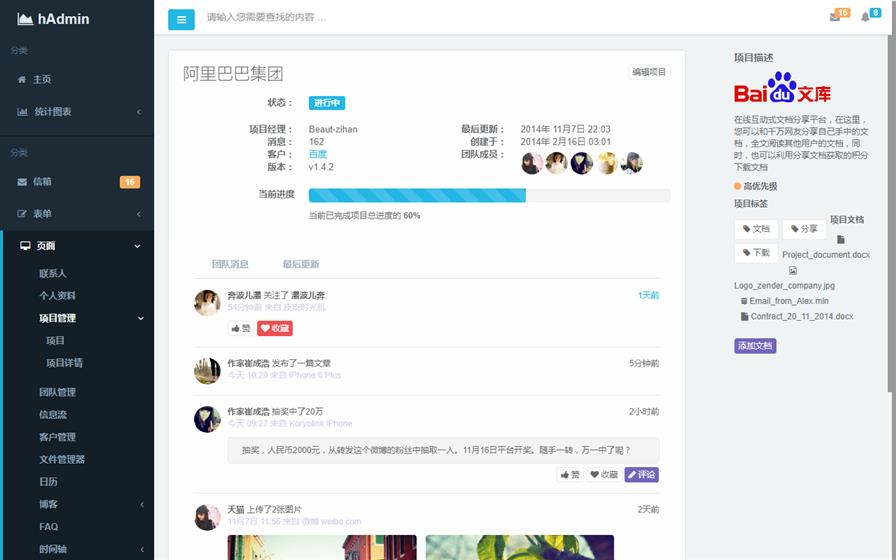Click the hAdmin logo icon

tap(25, 19)
